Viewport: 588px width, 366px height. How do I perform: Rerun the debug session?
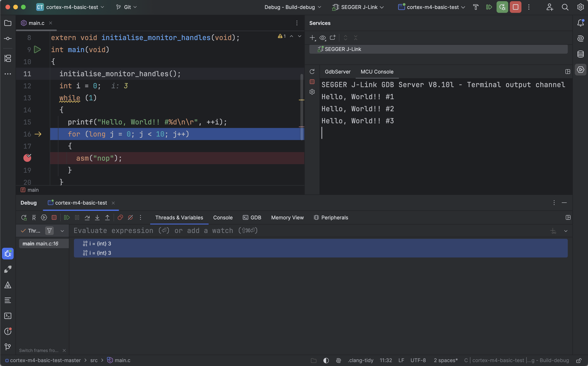click(x=24, y=217)
